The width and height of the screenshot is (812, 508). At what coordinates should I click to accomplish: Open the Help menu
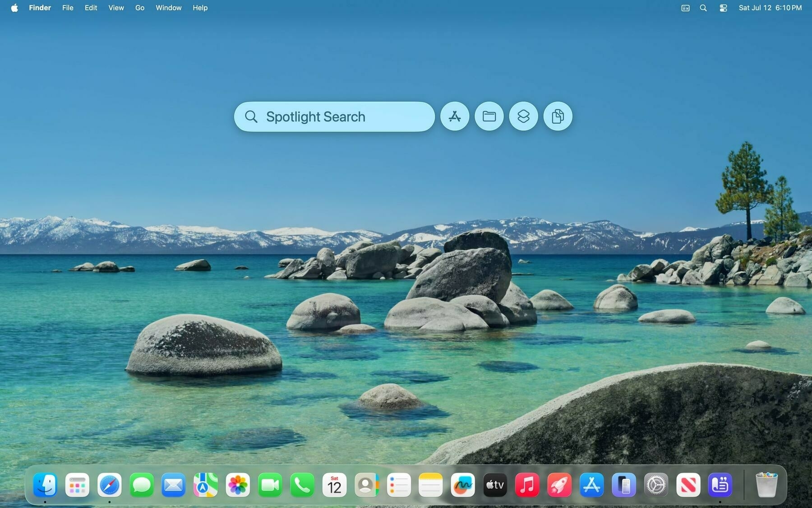[x=200, y=8]
